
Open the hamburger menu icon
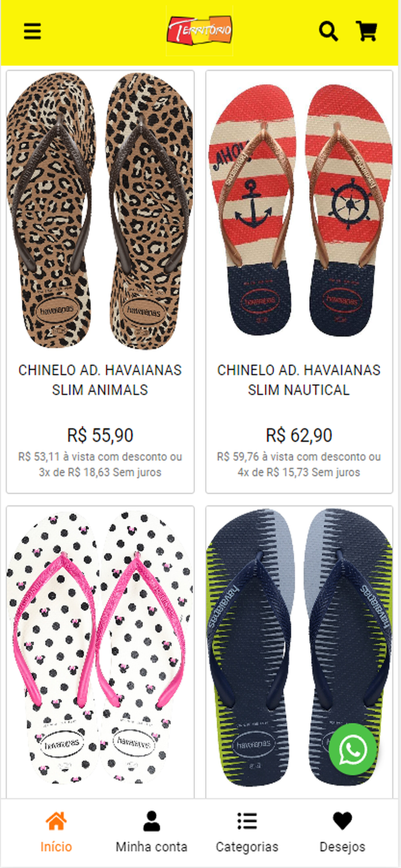coord(32,31)
